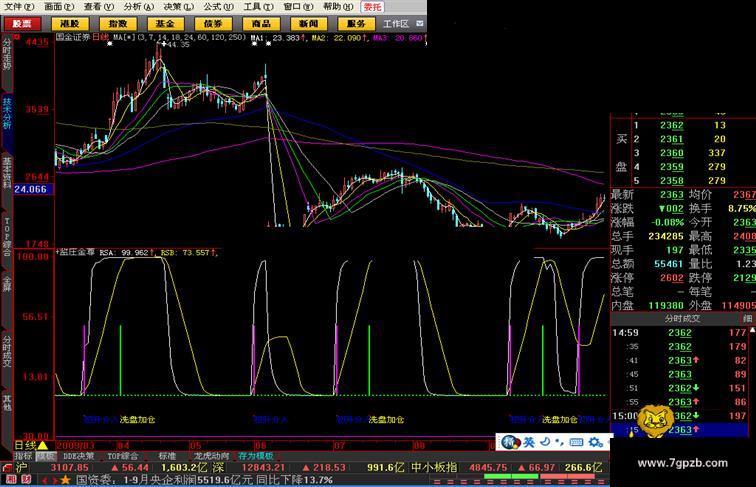This screenshot has height=487, width=756.
Task: Click the left red arrow in news ticker
Action: click(x=45, y=480)
